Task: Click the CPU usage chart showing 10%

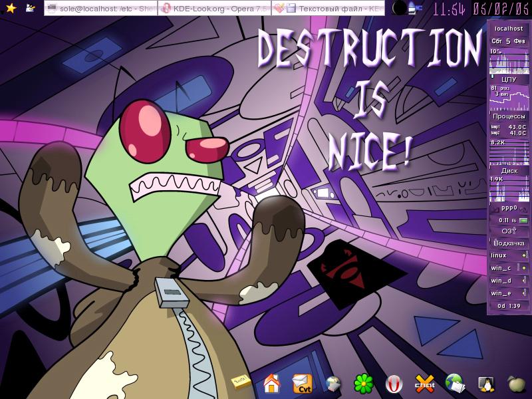Action: tap(509, 61)
